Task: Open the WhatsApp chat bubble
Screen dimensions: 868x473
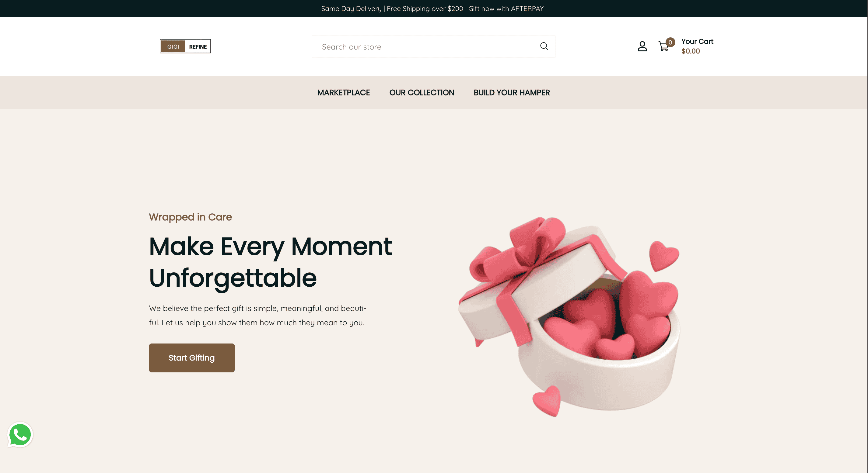Action: [x=20, y=435]
